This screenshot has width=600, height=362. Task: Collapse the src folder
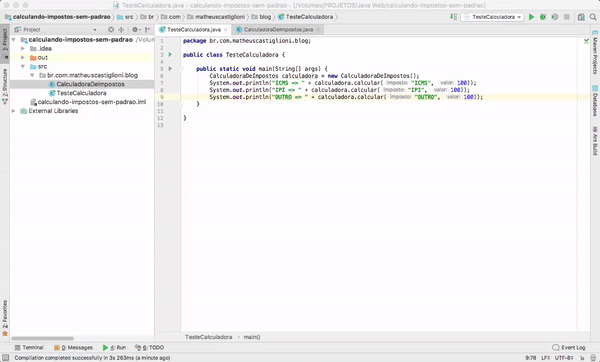(x=23, y=67)
